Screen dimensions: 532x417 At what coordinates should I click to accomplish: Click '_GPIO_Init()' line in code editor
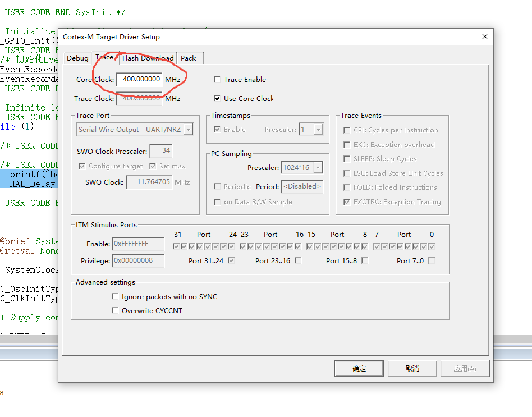[x=29, y=41]
